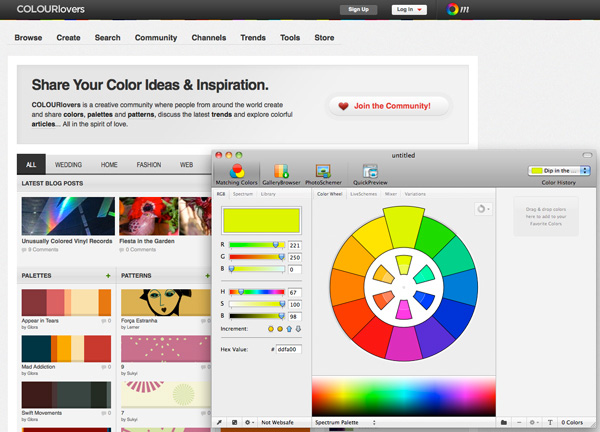Click the COLOURlovers colorful ring logo
Screen dimensions: 600x432
452,9
